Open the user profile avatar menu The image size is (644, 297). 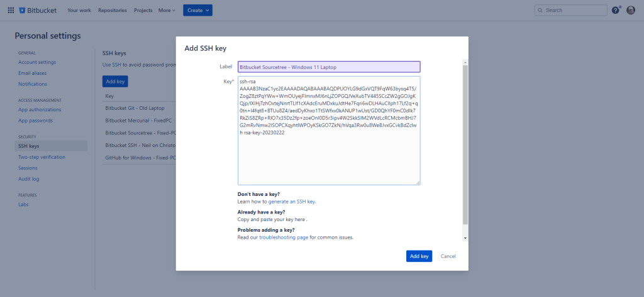(x=631, y=10)
